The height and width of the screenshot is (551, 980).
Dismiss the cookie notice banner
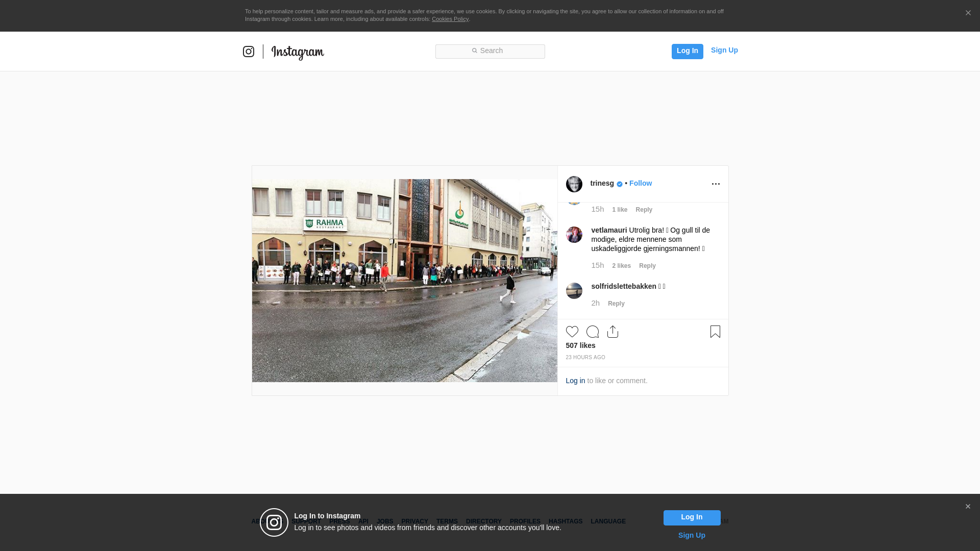click(968, 13)
